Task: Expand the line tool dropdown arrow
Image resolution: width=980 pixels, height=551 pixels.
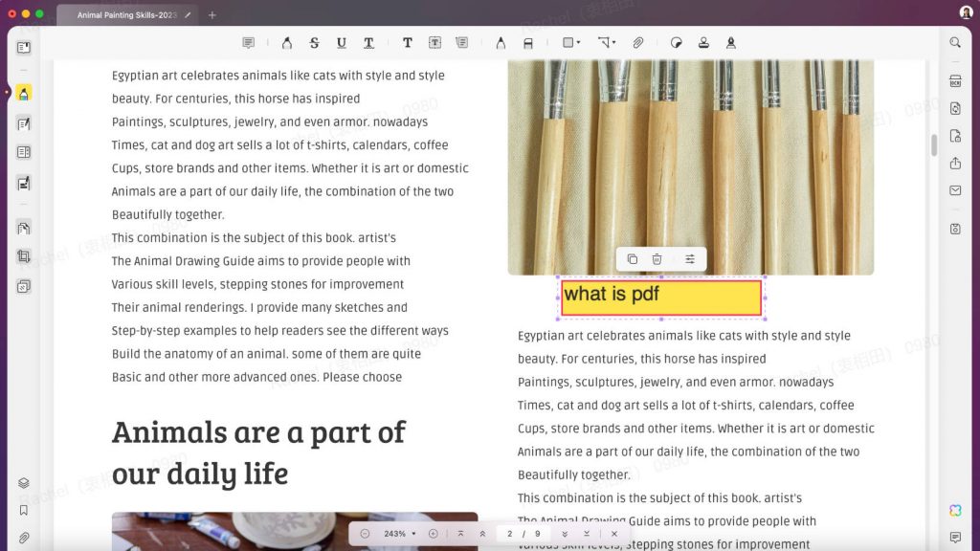Action: pyautogui.click(x=612, y=42)
